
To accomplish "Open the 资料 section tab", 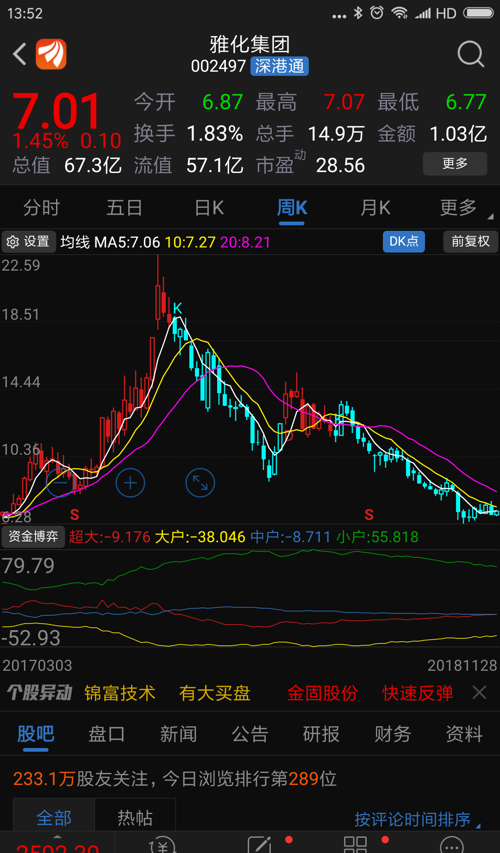I will pos(464,734).
